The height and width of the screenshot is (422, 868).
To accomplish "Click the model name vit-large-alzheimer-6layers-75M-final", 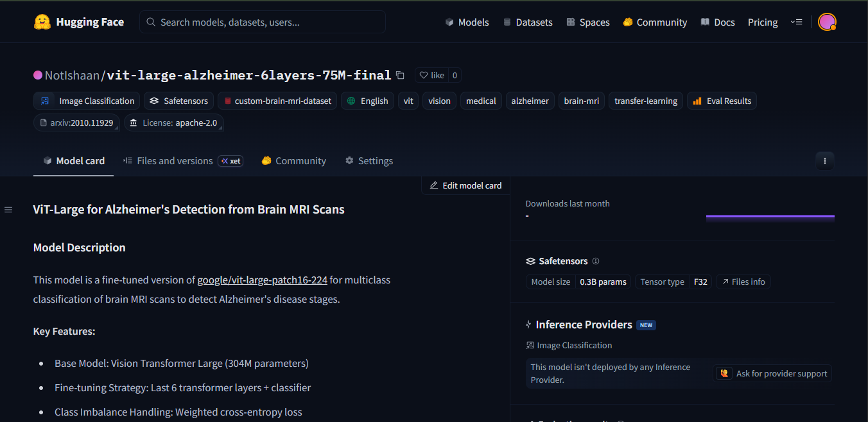I will [249, 75].
